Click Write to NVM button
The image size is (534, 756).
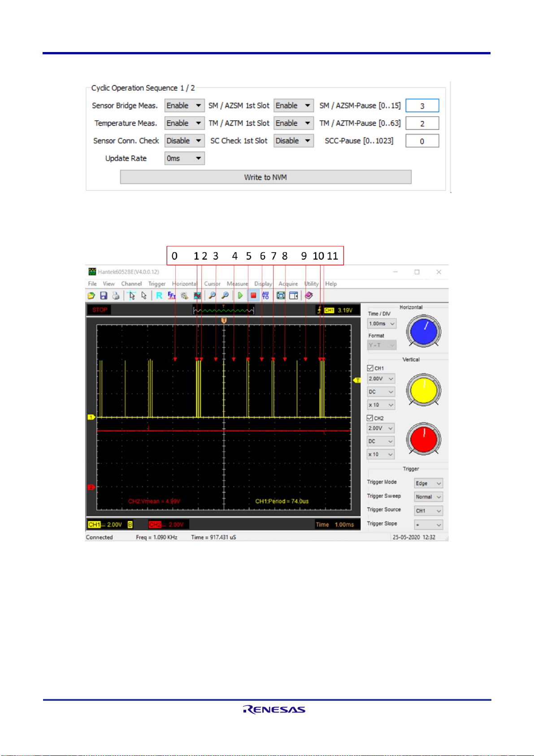pyautogui.click(x=265, y=177)
